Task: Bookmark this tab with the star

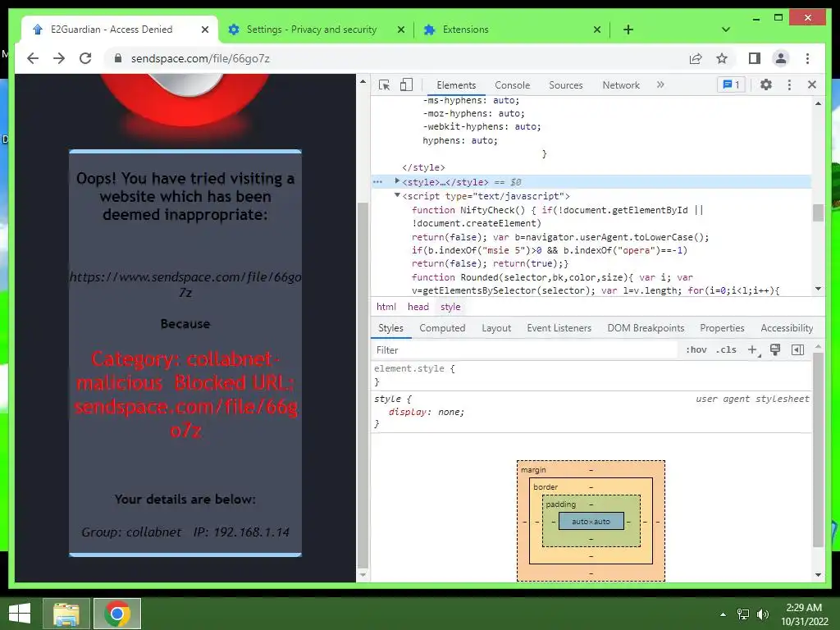Action: click(722, 58)
